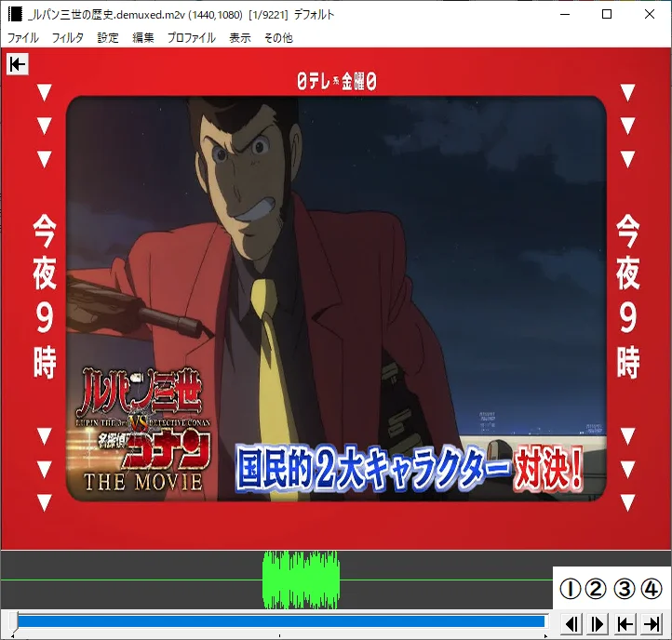Click the jump-to-start arrow icon above the video

tap(18, 63)
